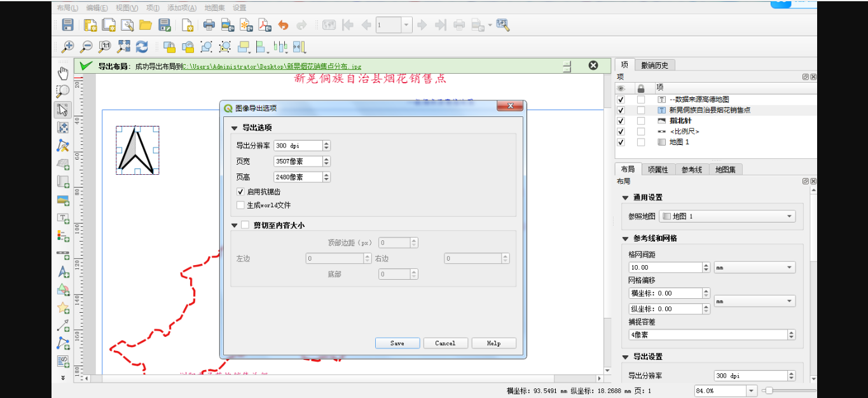Image resolution: width=868 pixels, height=398 pixels.
Task: Open the 编辑 menu
Action: pos(97,8)
